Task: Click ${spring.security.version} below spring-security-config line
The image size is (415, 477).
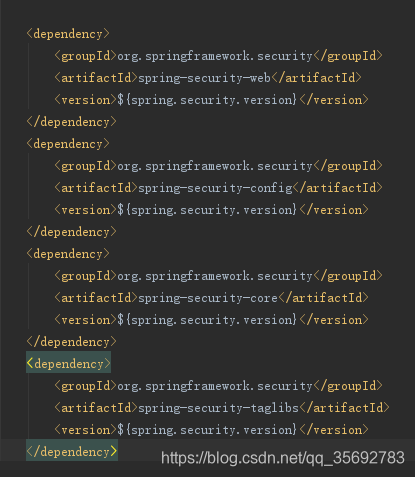Action: [207, 210]
